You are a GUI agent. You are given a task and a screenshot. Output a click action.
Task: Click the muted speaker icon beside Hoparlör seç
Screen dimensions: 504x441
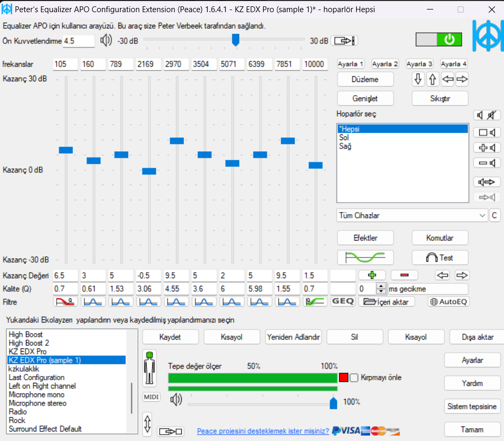coord(492,115)
